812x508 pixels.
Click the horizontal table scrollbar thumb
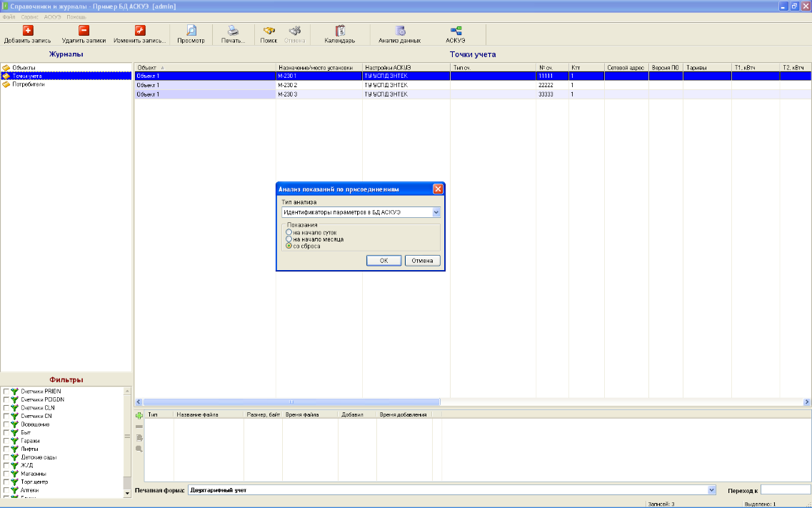click(291, 402)
